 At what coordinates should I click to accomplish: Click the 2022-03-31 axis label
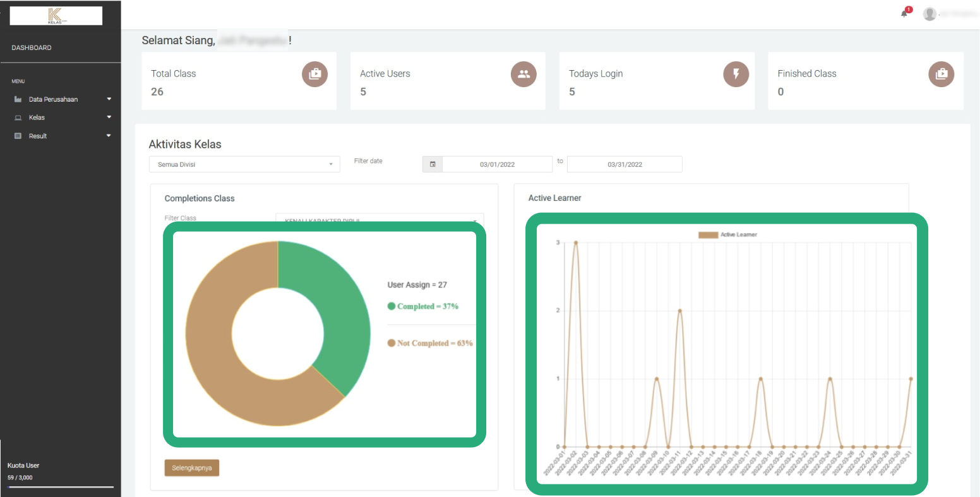[902, 463]
